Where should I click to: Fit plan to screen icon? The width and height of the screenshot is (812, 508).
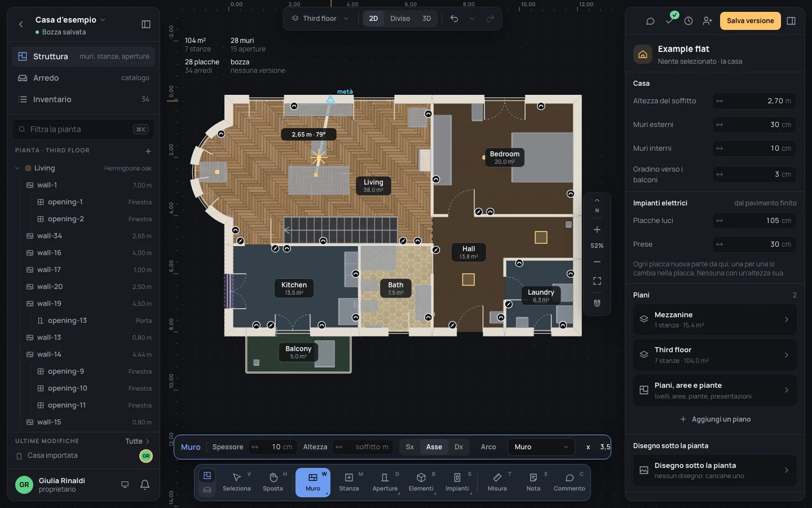(597, 281)
